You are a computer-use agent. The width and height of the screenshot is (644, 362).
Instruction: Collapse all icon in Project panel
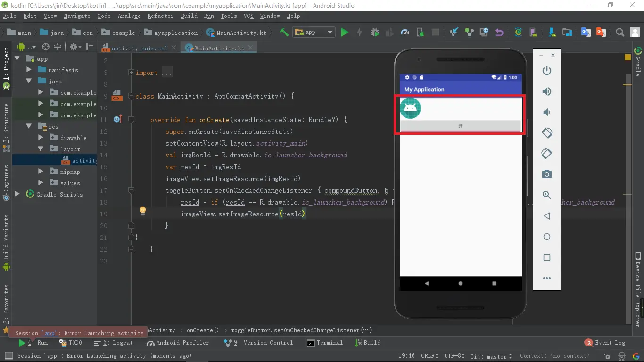click(x=57, y=47)
